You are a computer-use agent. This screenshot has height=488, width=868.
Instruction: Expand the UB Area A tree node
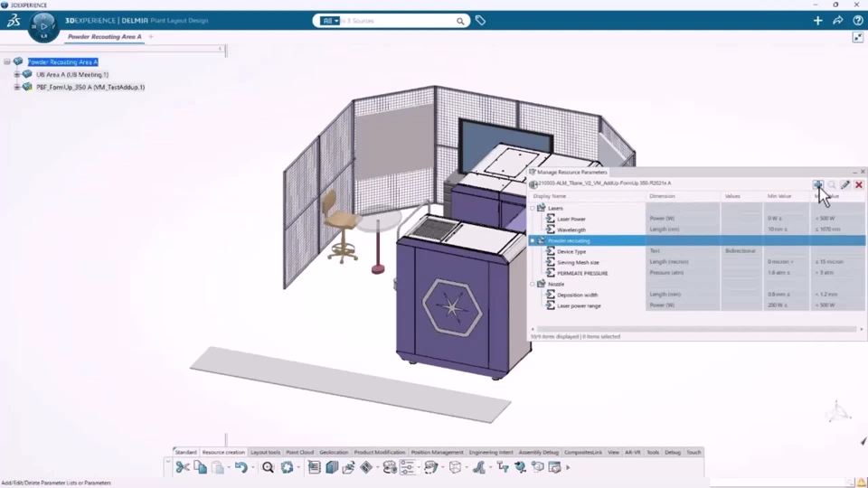click(x=16, y=74)
